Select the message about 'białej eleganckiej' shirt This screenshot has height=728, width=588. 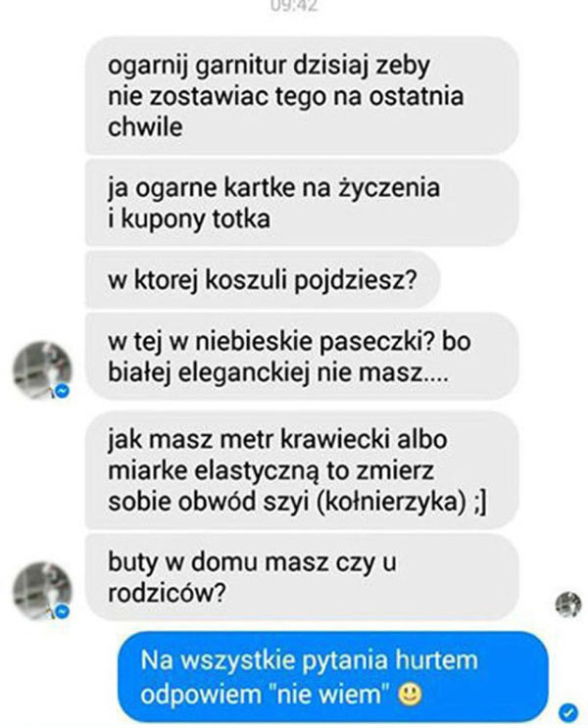click(302, 357)
